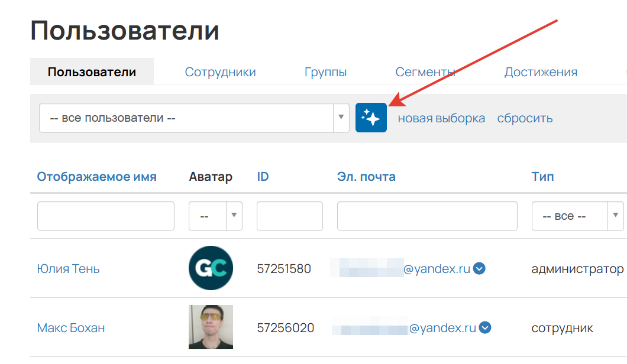Open the Группы tab
Viewport: 627px width, 364px height.
[x=326, y=71]
